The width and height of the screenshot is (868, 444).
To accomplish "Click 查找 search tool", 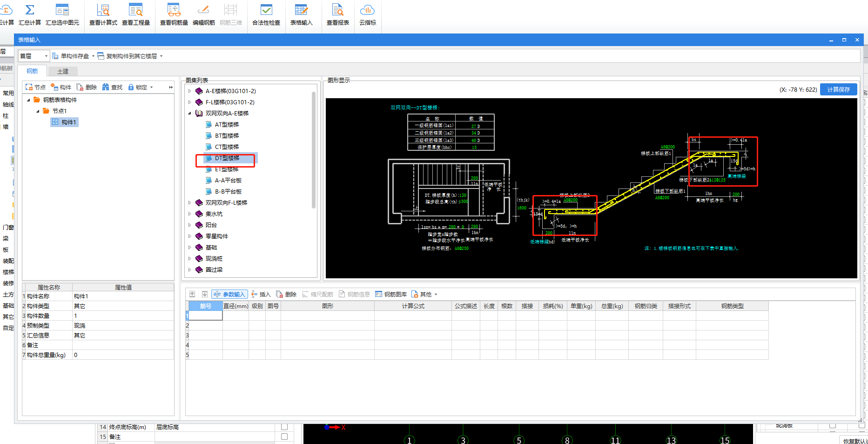I will pos(112,87).
